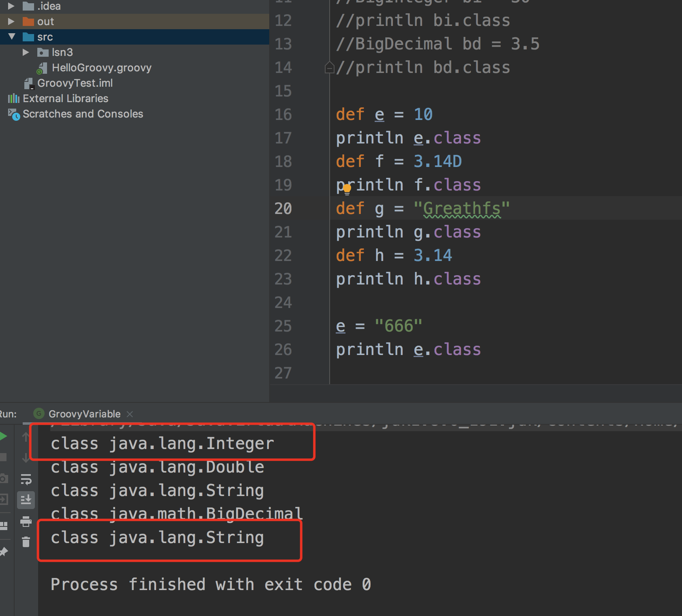Image resolution: width=682 pixels, height=616 pixels.
Task: Click the GroovyTest.iml file icon
Action: pos(28,84)
